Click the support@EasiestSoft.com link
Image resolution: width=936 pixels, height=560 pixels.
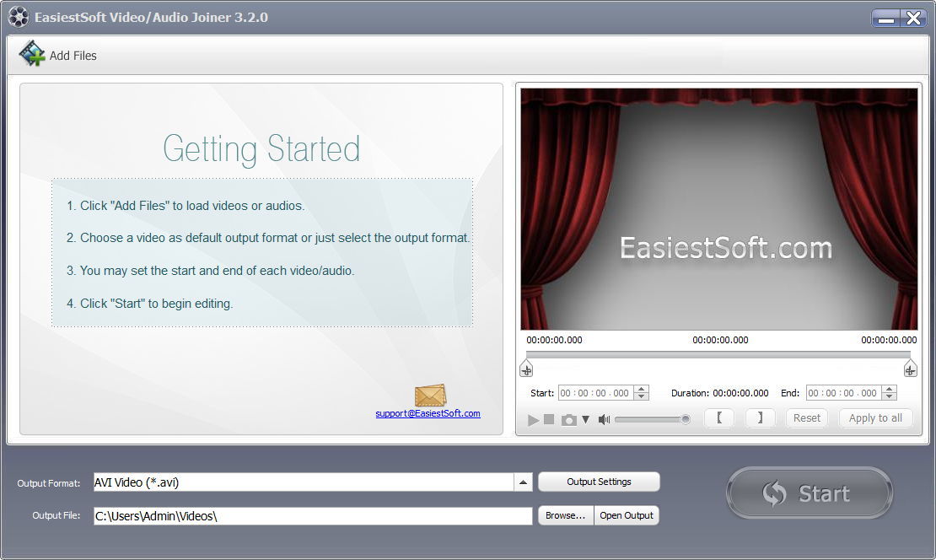[428, 414]
